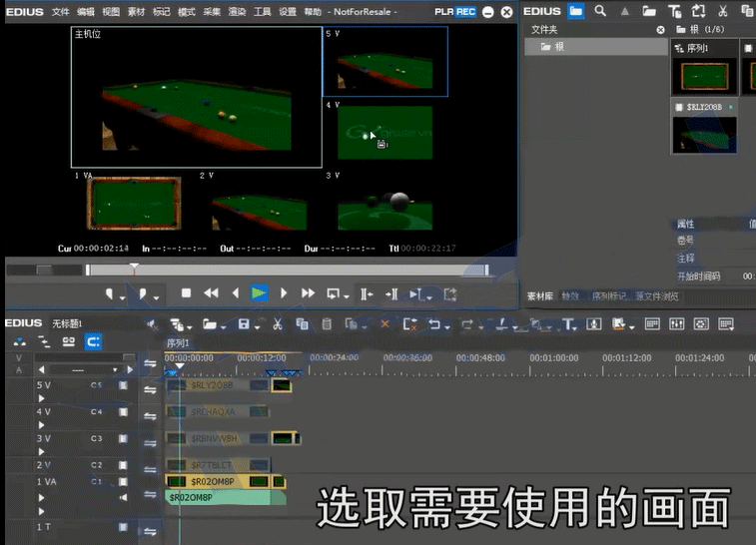The image size is (756, 545).
Task: Switch to the 序列标记 tab
Action: pos(609,296)
